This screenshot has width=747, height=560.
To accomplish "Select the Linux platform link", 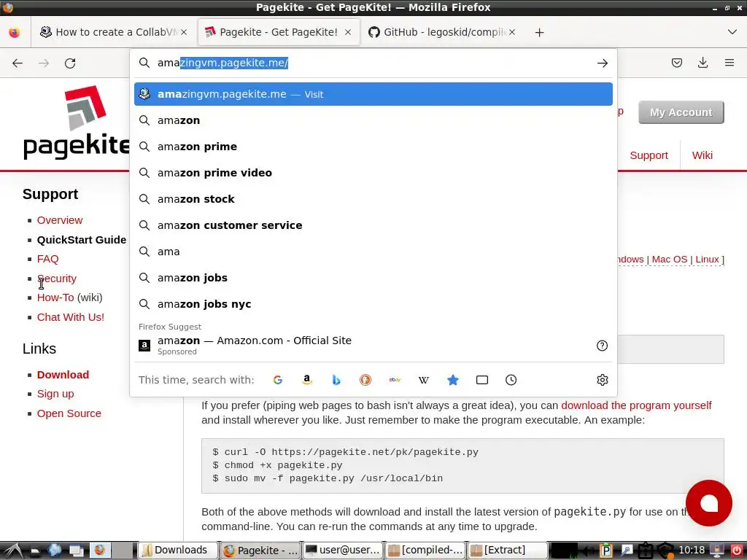I will pyautogui.click(x=707, y=259).
